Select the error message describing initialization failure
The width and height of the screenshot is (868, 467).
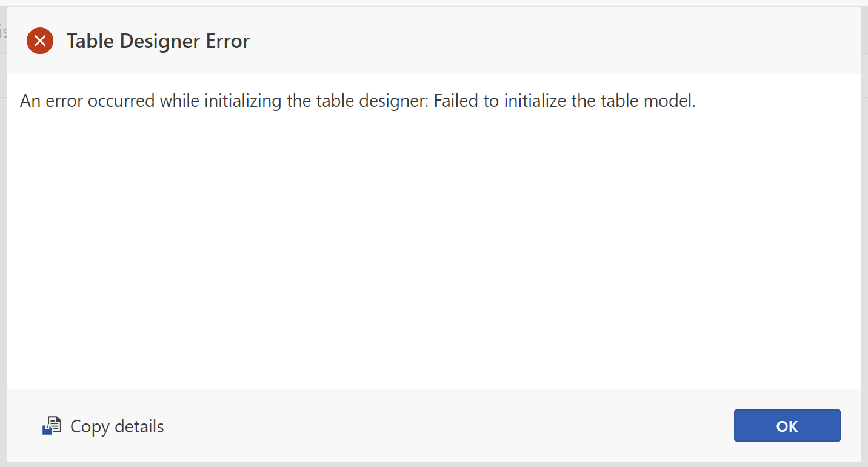click(x=358, y=100)
